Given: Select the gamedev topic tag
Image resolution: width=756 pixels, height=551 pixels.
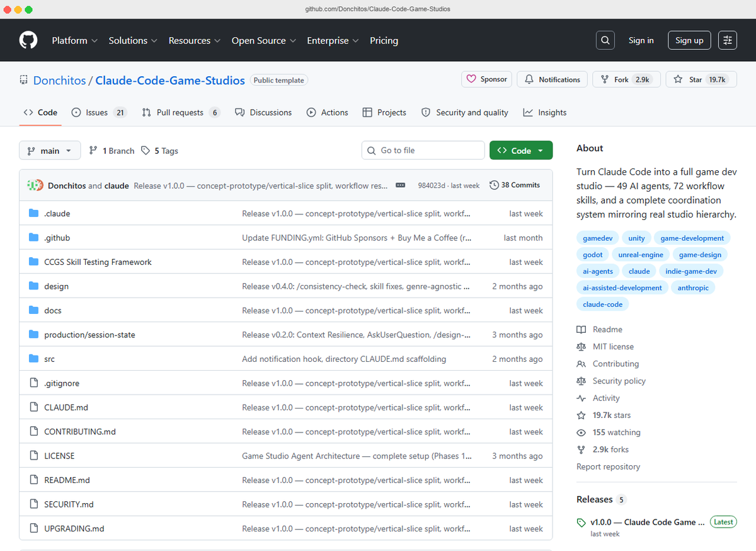Looking at the screenshot, I should tap(597, 238).
